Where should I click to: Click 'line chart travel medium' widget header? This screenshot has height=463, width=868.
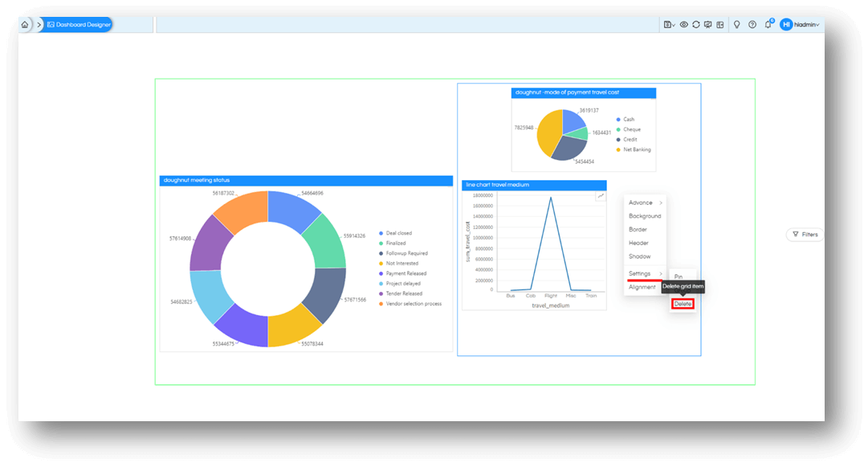coord(534,185)
